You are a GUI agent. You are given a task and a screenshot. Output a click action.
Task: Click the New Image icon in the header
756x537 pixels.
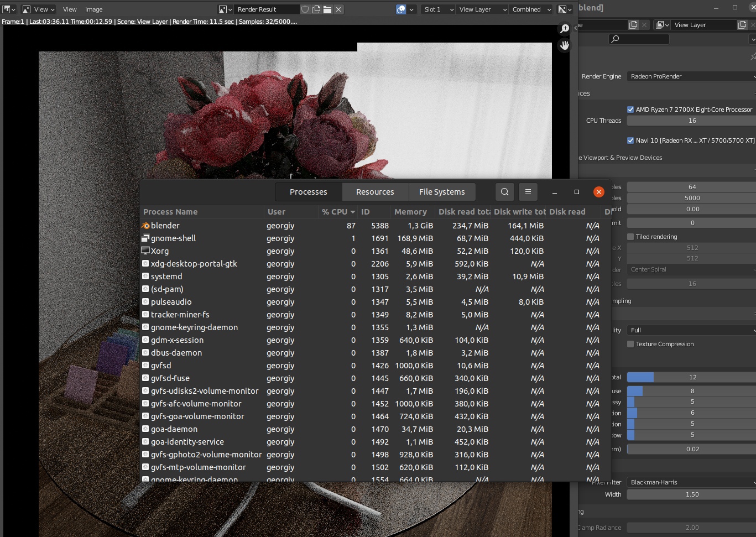click(315, 9)
